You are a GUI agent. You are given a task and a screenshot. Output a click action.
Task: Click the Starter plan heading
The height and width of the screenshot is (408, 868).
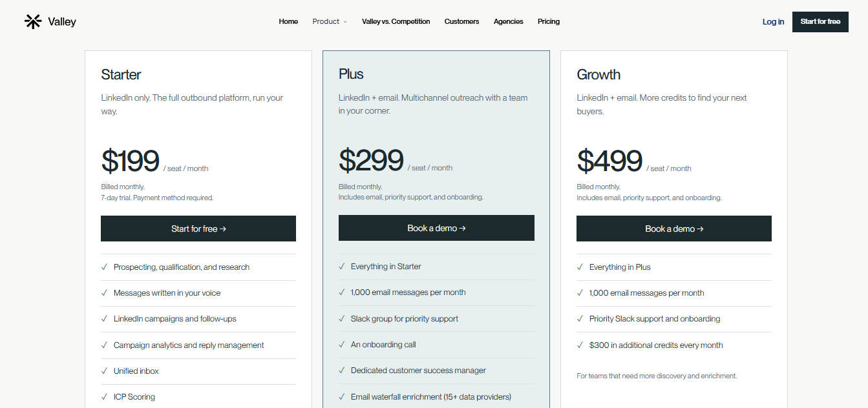[121, 74]
